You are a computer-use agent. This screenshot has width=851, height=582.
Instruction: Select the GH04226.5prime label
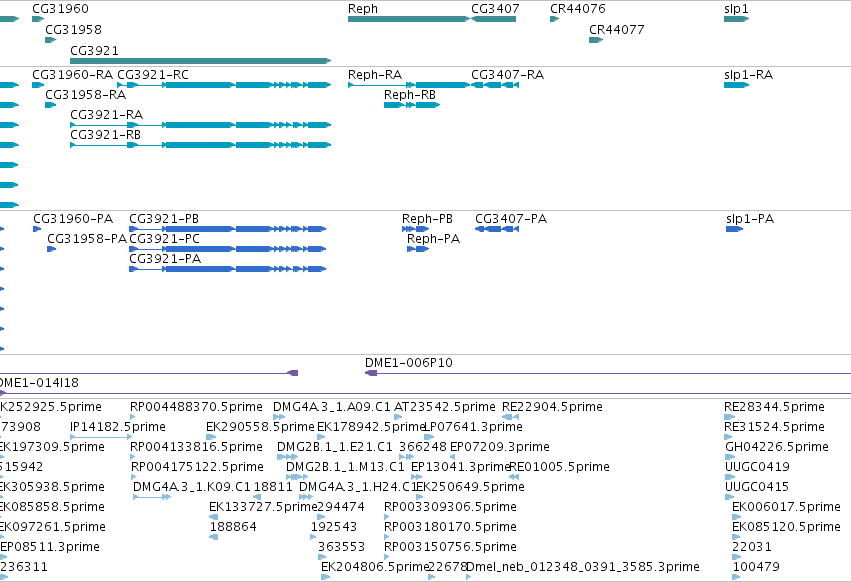pyautogui.click(x=777, y=447)
